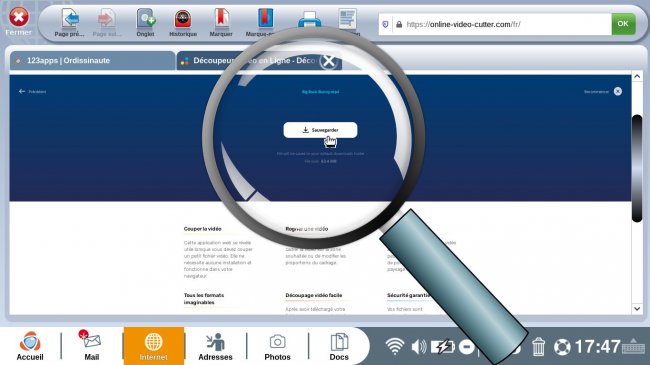Open the trash bin icon
Screen dimensions: 650x365
point(538,346)
